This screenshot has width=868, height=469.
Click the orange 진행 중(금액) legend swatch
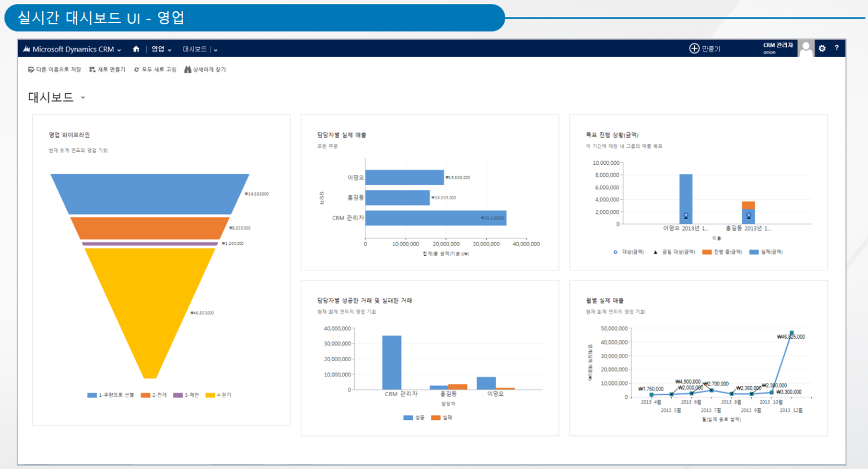(707, 252)
